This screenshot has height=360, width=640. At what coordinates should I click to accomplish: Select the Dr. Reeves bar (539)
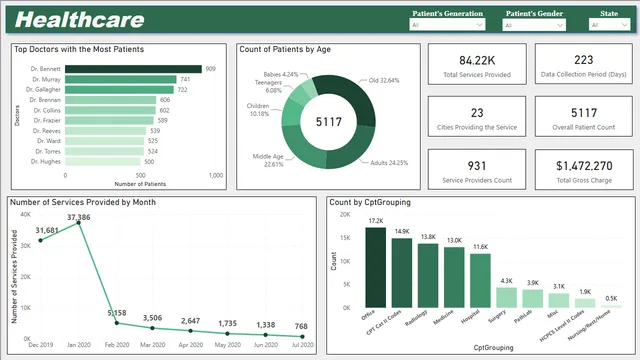tap(105, 131)
